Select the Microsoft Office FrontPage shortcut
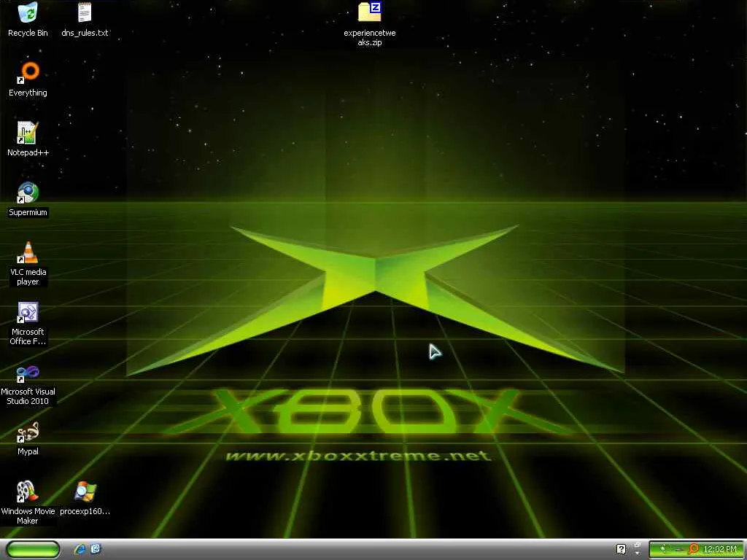Viewport: 747px width, 560px height. point(28,312)
